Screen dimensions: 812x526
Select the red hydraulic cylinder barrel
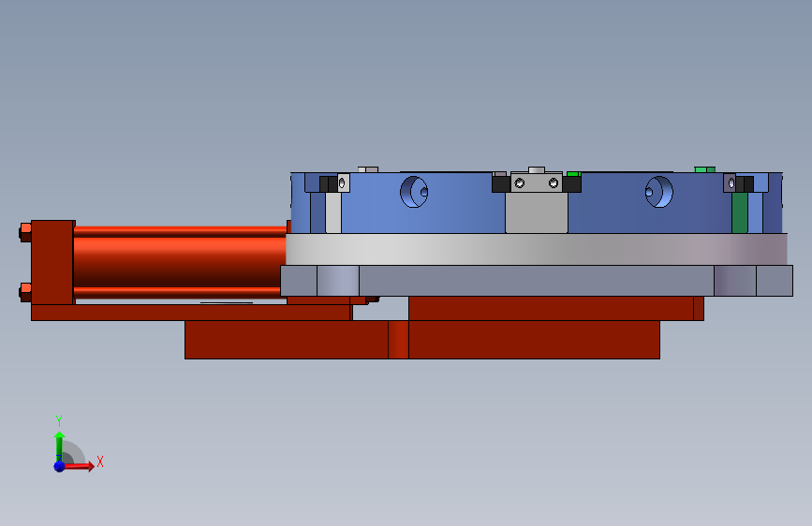coord(180,262)
